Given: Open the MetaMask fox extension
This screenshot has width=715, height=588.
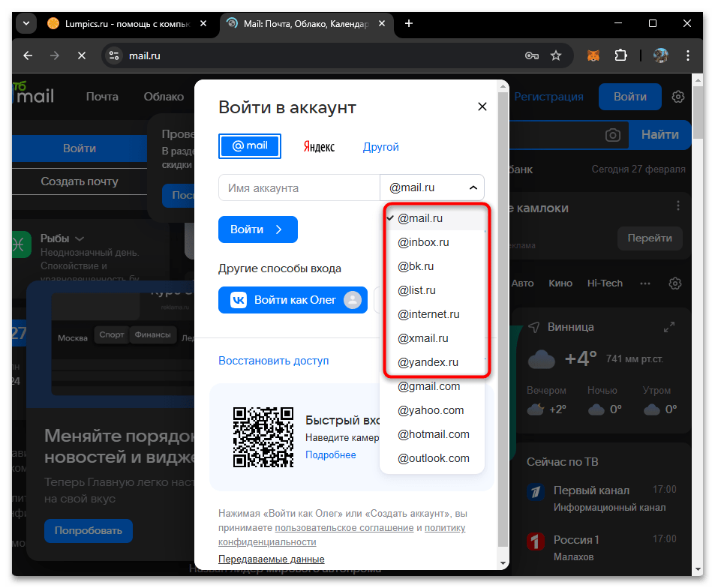Looking at the screenshot, I should tap(593, 55).
